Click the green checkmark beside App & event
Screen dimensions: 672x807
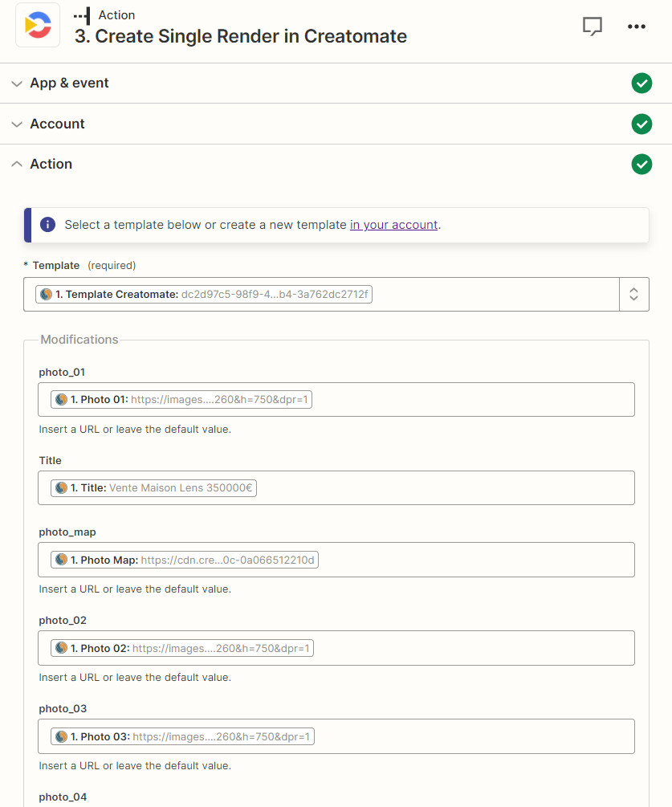(x=641, y=84)
